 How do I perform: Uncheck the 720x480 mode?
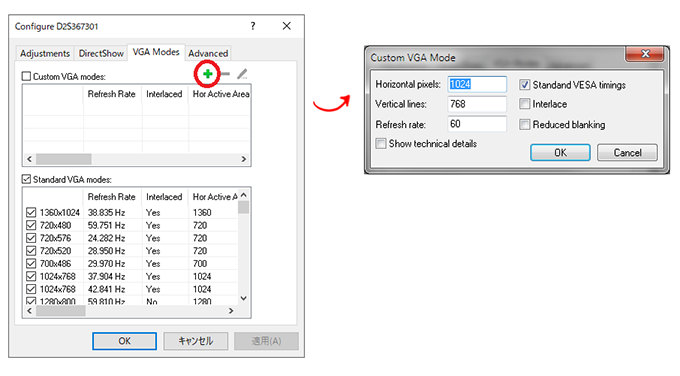pyautogui.click(x=31, y=225)
